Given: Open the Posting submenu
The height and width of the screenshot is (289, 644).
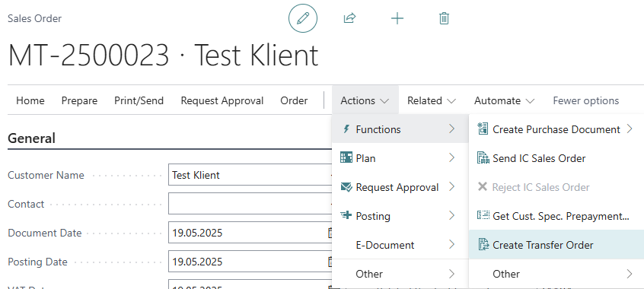Looking at the screenshot, I should (x=400, y=216).
